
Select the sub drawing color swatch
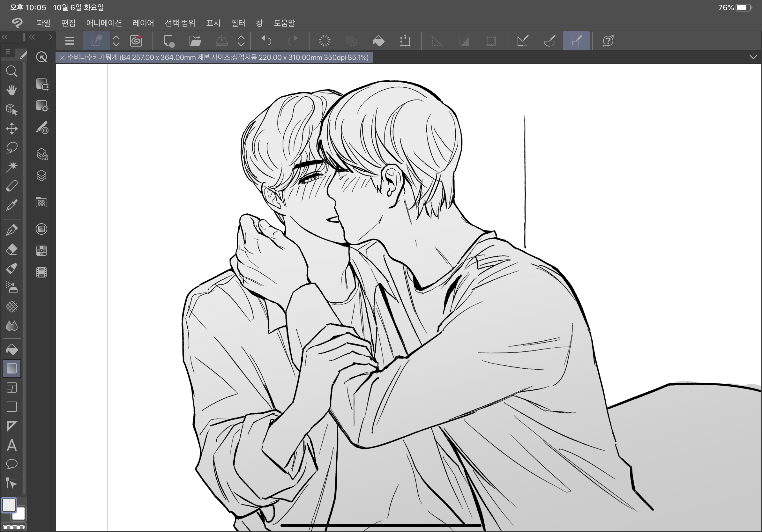pyautogui.click(x=20, y=514)
